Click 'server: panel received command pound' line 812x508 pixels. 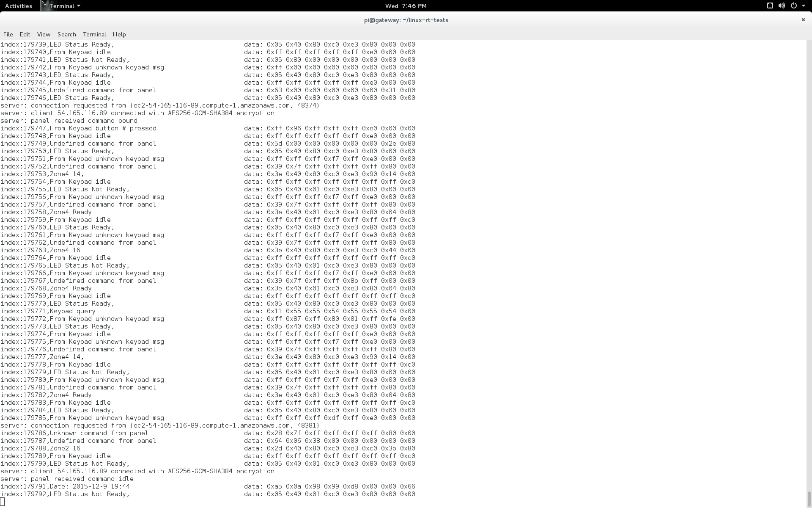click(x=69, y=121)
